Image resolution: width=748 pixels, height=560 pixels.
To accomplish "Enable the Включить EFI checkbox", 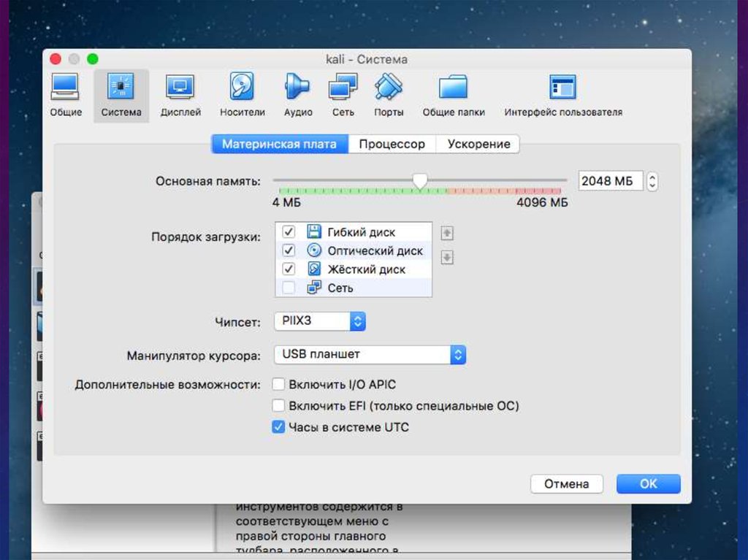I will [278, 405].
